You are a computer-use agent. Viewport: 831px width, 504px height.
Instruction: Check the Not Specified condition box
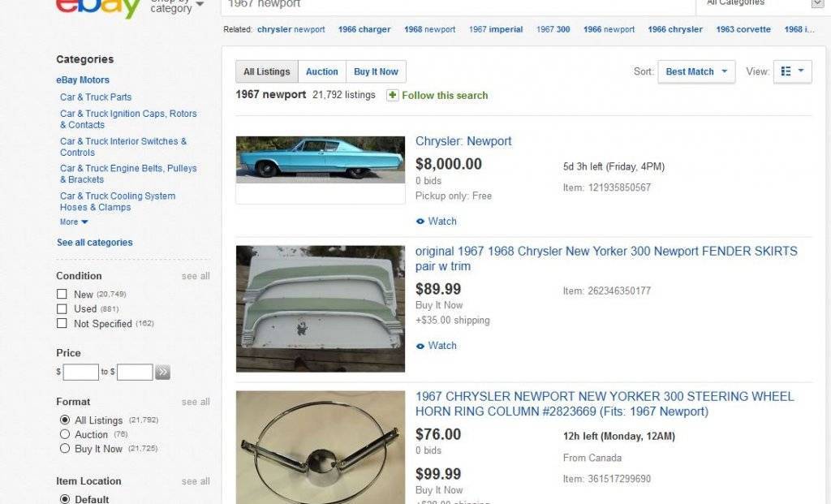coord(62,324)
